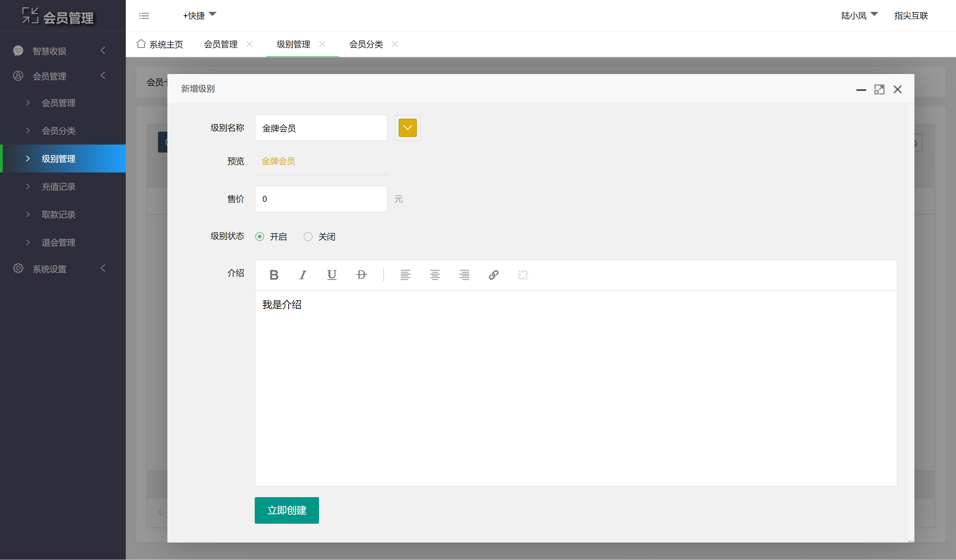Image resolution: width=956 pixels, height=560 pixels.
Task: Maximize the 新增级别 dialog
Action: click(879, 89)
